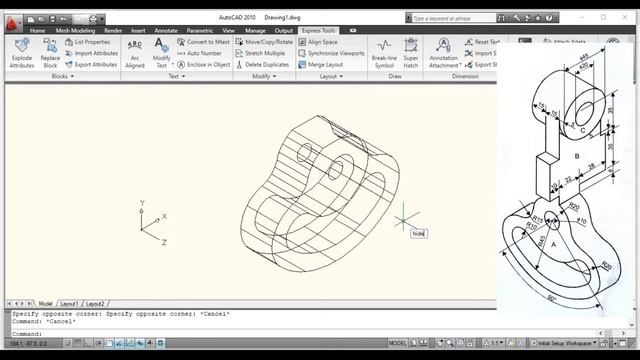Viewport: 640px width, 360px height.
Task: Switch to the Layout2 tab
Action: [95, 304]
